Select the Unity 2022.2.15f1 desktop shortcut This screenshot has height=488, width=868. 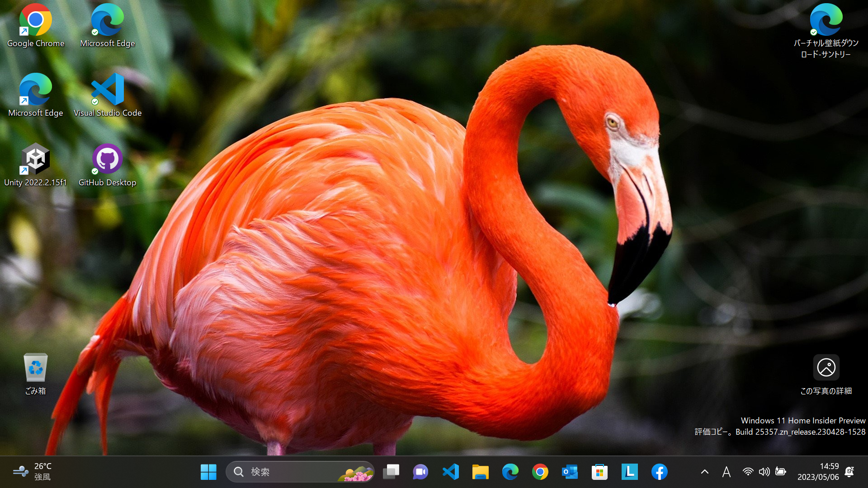(x=36, y=165)
